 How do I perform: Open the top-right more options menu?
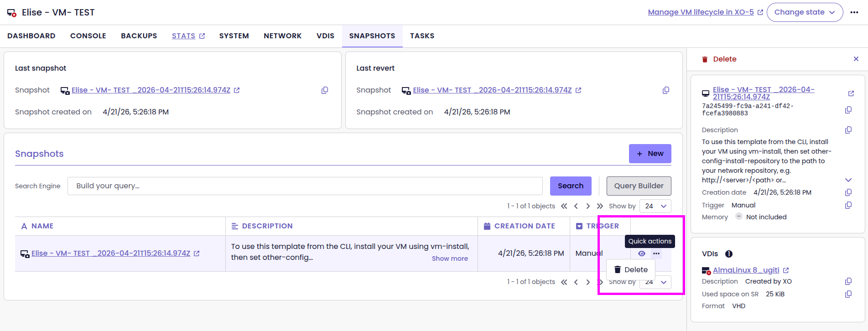pos(854,12)
